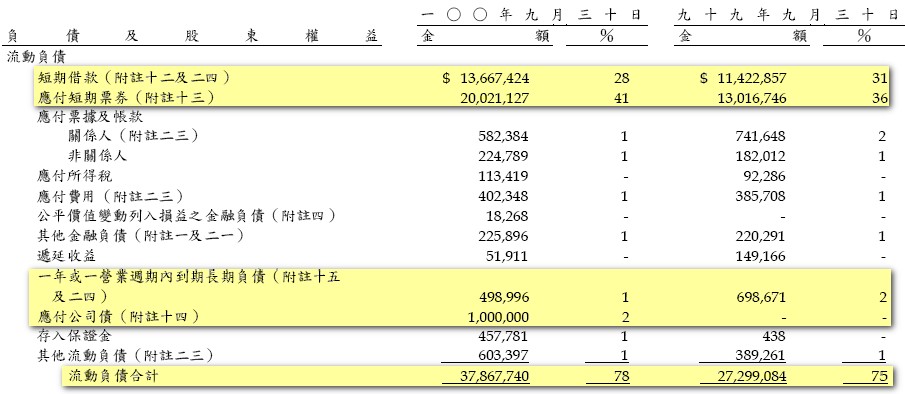The width and height of the screenshot is (905, 394).
Task: Click the 流動負債 section heading
Action: [36, 57]
